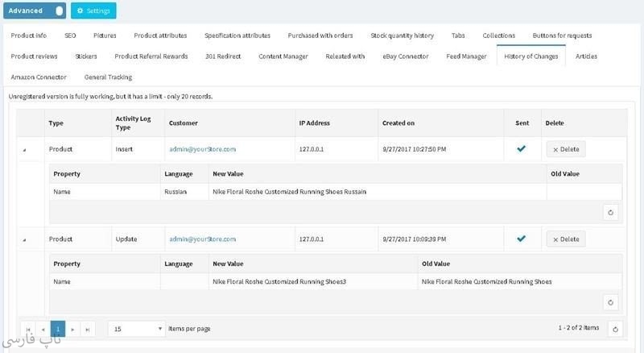The width and height of the screenshot is (644, 353).
Task: Switch to the Feed Manager tab
Action: pos(466,56)
